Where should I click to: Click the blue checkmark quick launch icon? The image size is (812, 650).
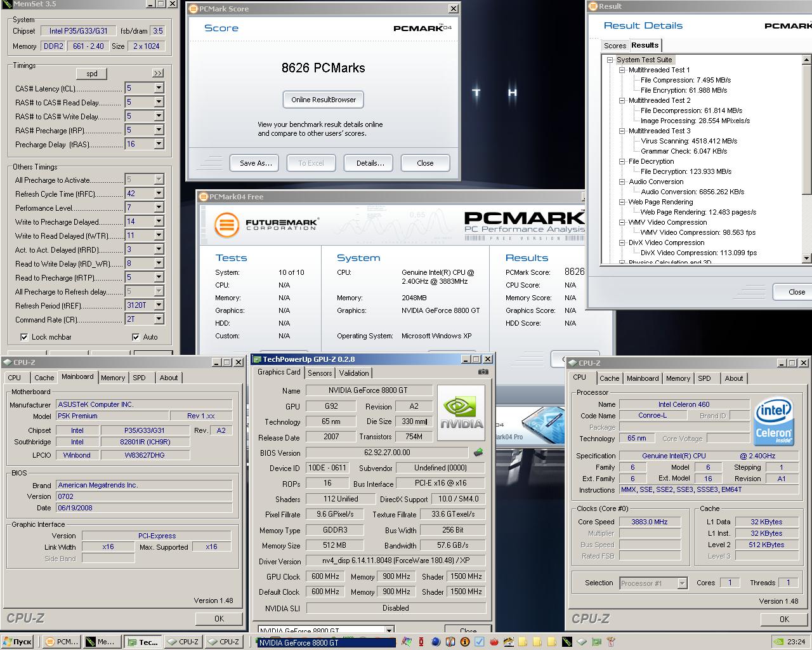[x=480, y=642]
